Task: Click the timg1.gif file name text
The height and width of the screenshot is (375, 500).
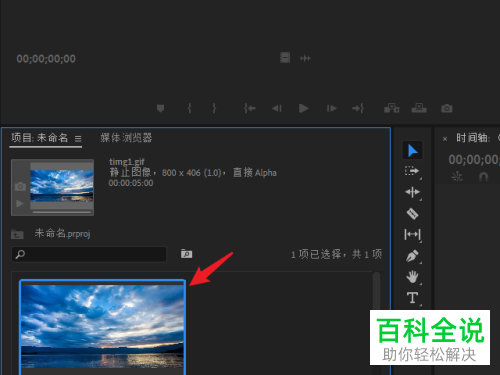Action: (x=127, y=162)
